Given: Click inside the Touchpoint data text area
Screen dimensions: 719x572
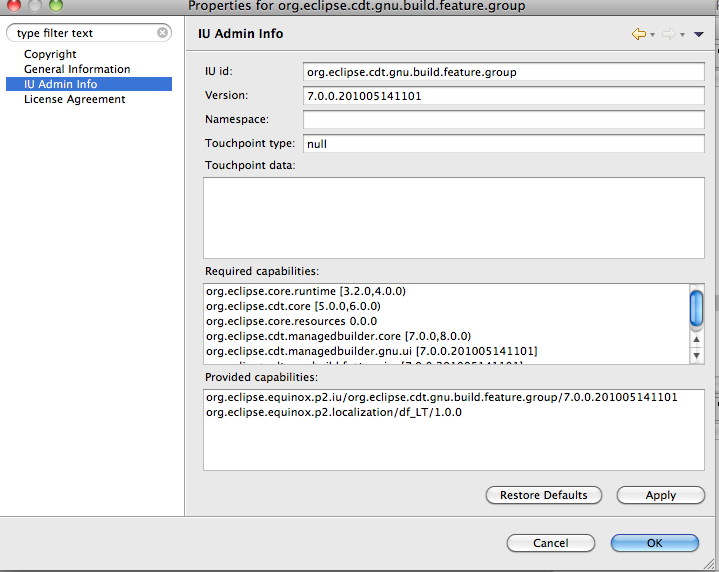Looking at the screenshot, I should coord(454,218).
